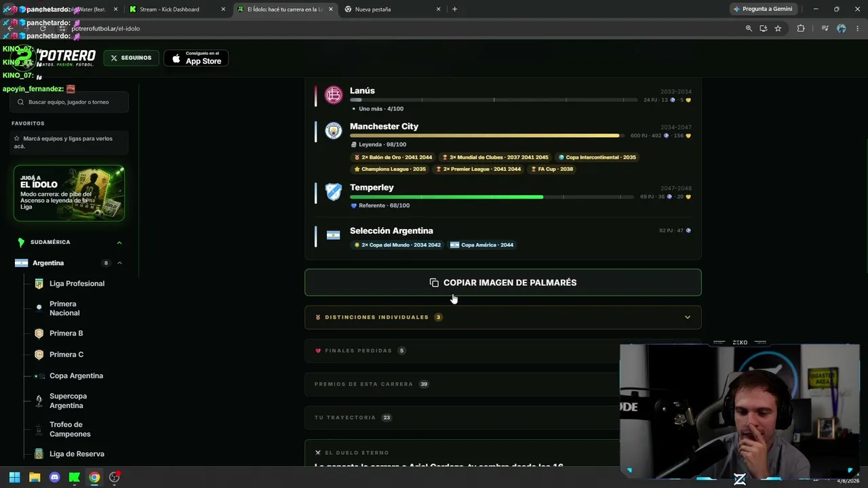Screen dimensions: 868x488
Task: Expand the Finales Perdidas section
Action: [x=502, y=350]
